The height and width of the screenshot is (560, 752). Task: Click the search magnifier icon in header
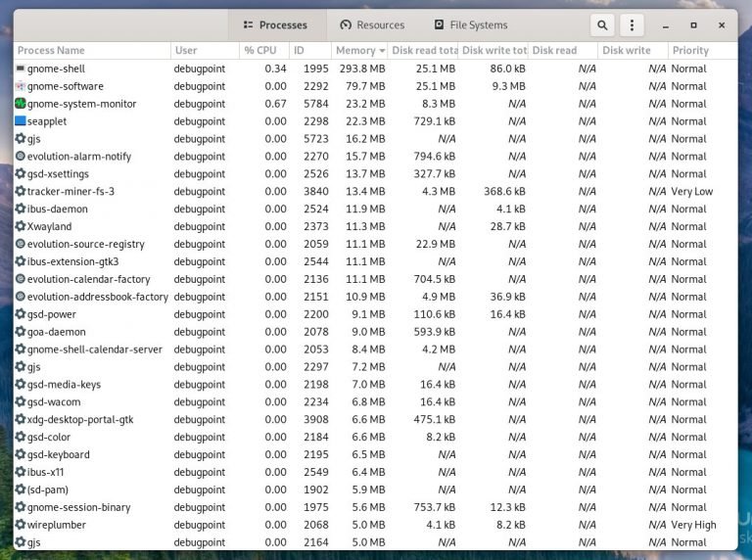602,25
